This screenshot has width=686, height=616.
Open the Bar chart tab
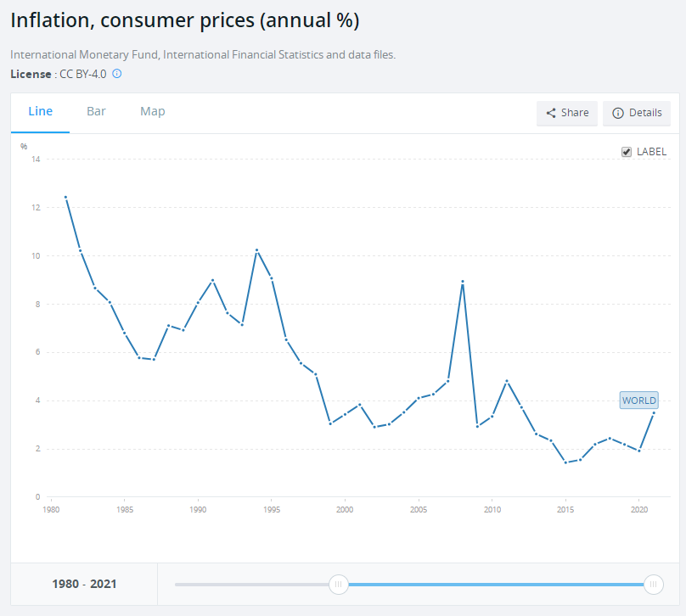tap(96, 112)
